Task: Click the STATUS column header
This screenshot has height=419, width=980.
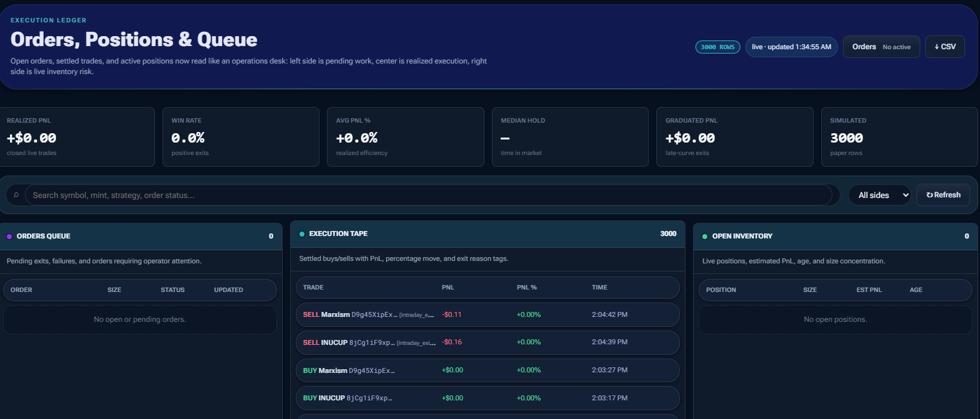Action: [172, 290]
